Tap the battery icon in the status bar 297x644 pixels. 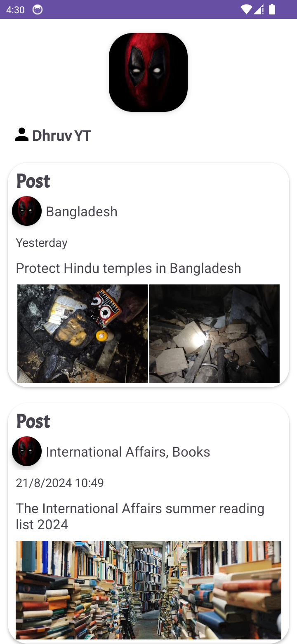[x=272, y=9]
